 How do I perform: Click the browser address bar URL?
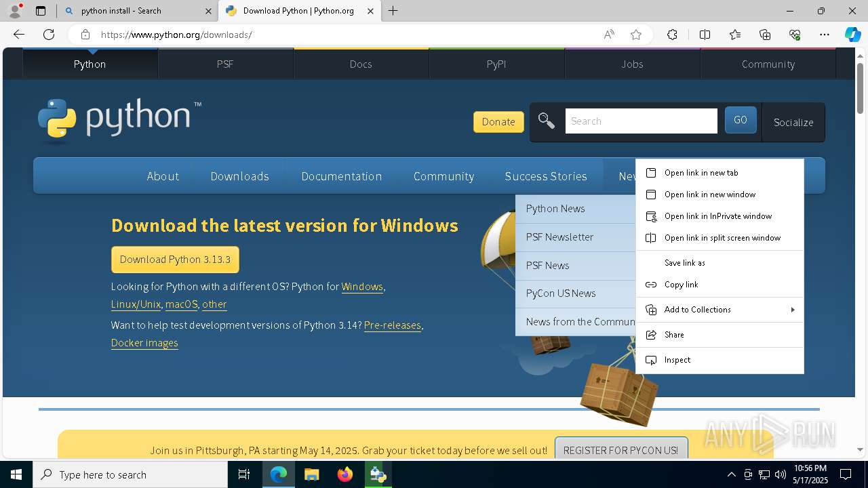(x=176, y=35)
